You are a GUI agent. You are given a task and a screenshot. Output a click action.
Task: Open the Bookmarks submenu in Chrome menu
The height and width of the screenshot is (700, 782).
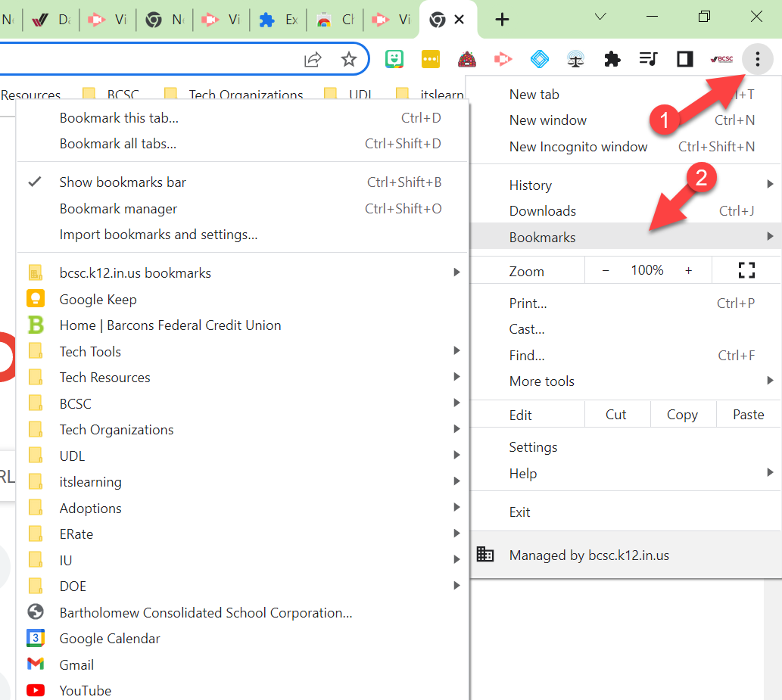pos(626,238)
